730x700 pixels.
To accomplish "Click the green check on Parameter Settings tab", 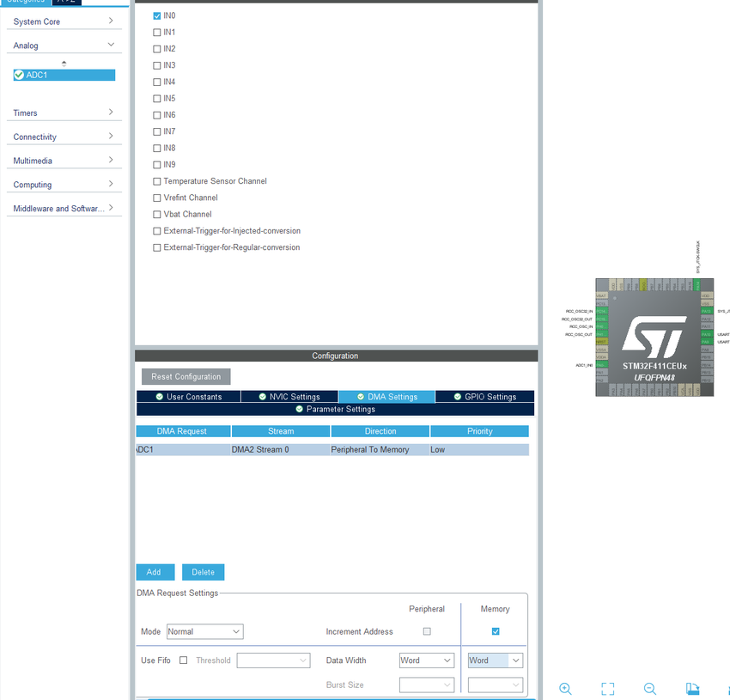I will [300, 409].
